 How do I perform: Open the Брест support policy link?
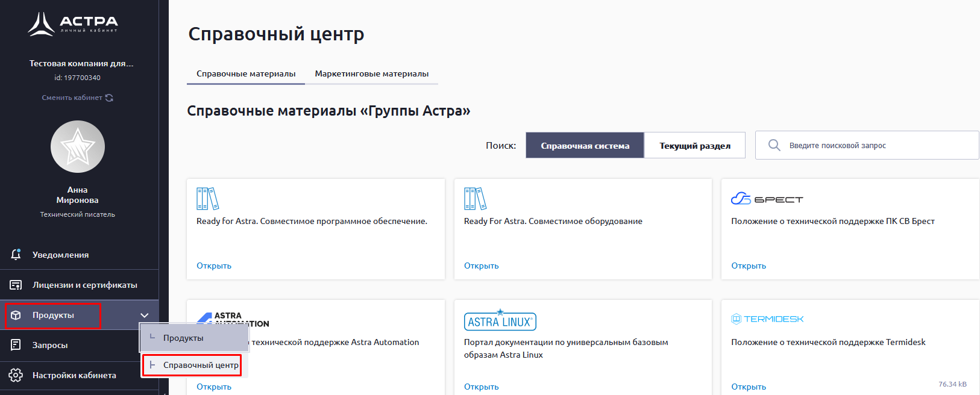[x=749, y=266]
